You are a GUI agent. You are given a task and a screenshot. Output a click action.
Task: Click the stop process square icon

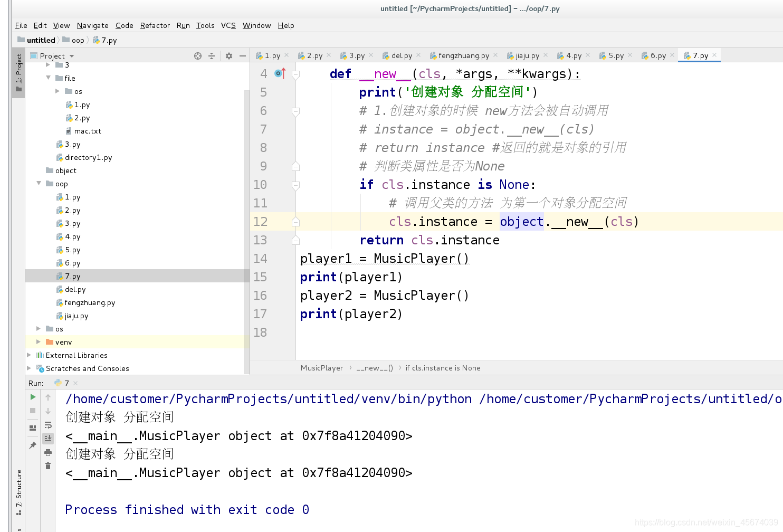33,411
